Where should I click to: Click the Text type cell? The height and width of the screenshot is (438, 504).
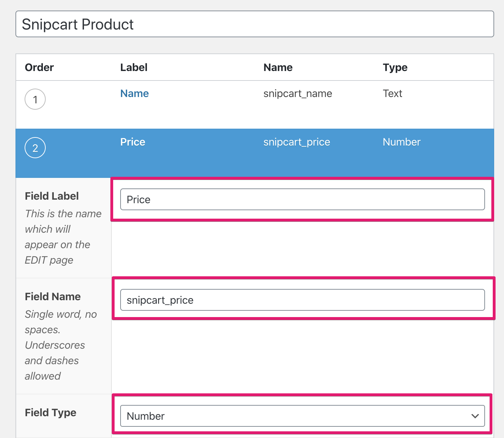tap(392, 94)
